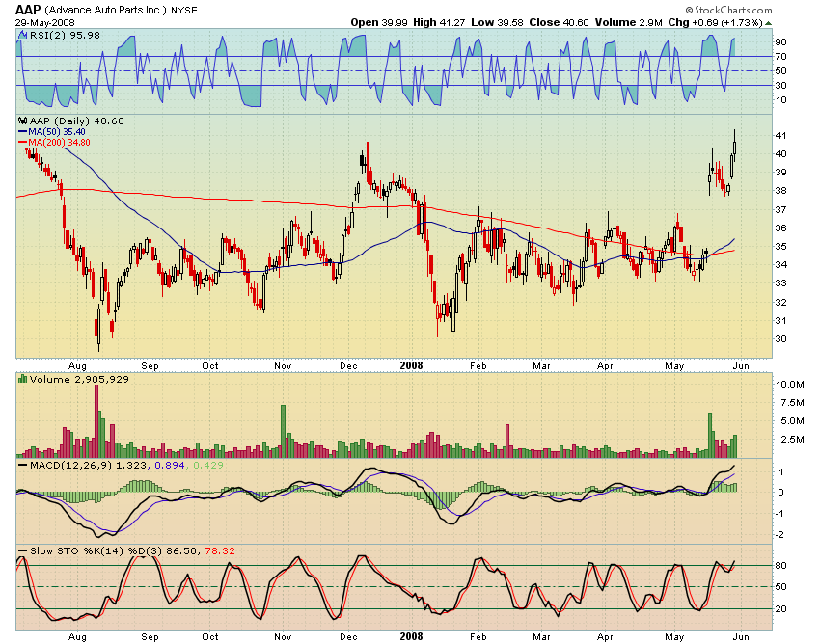Click the Volume 2.9M value in the header
The height and width of the screenshot is (644, 820).
pyautogui.click(x=629, y=22)
